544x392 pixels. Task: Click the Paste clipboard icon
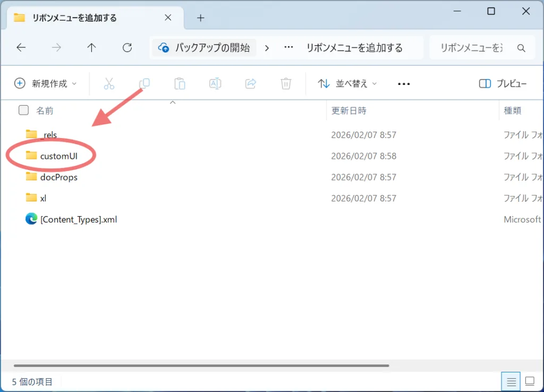point(180,83)
